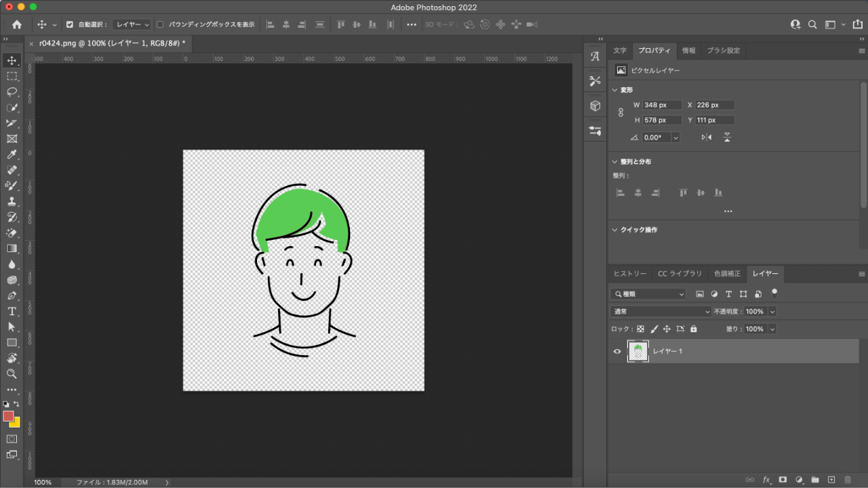Open the Layers panel options menu

click(862, 274)
